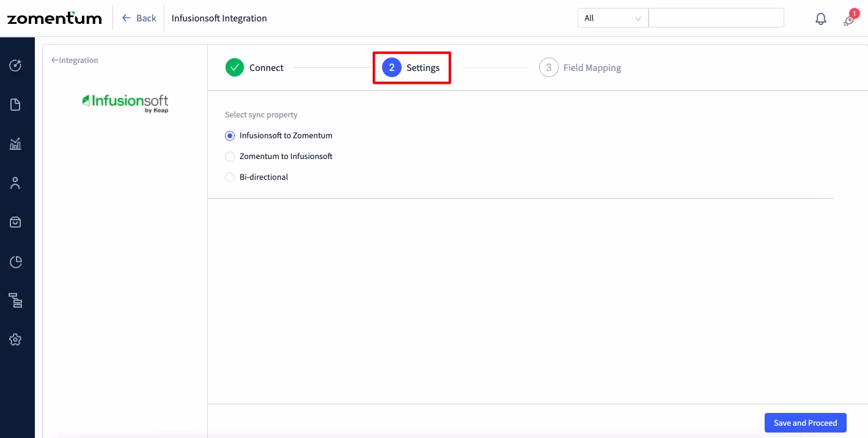Click the Select sync property label
The height and width of the screenshot is (438, 868).
[261, 115]
